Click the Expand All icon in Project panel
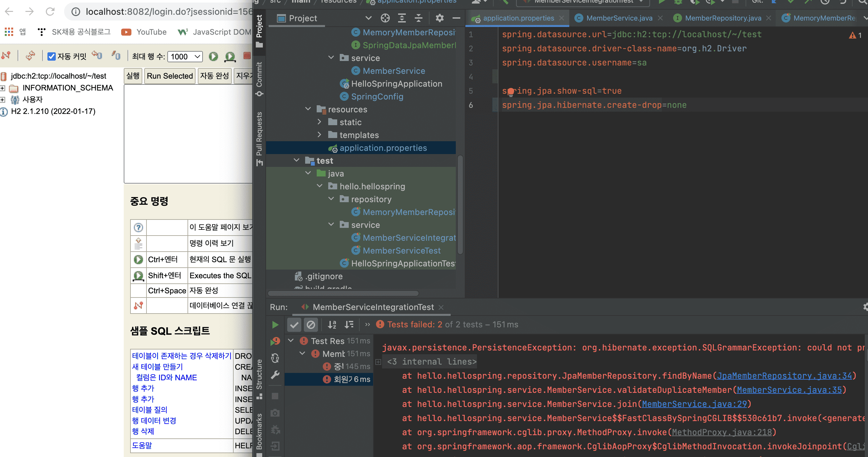 click(402, 18)
